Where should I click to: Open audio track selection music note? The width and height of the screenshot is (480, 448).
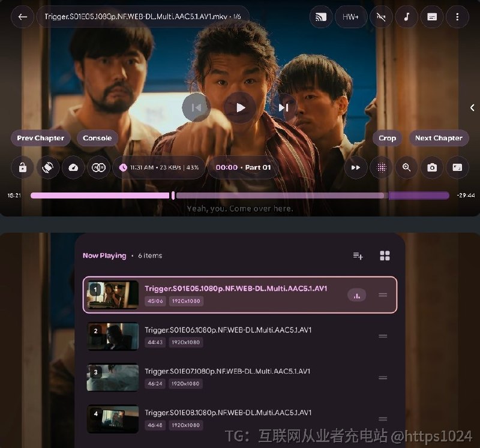point(407,17)
